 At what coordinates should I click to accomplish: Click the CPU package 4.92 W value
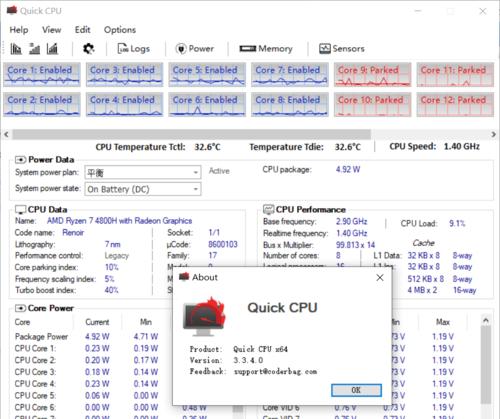pos(348,169)
